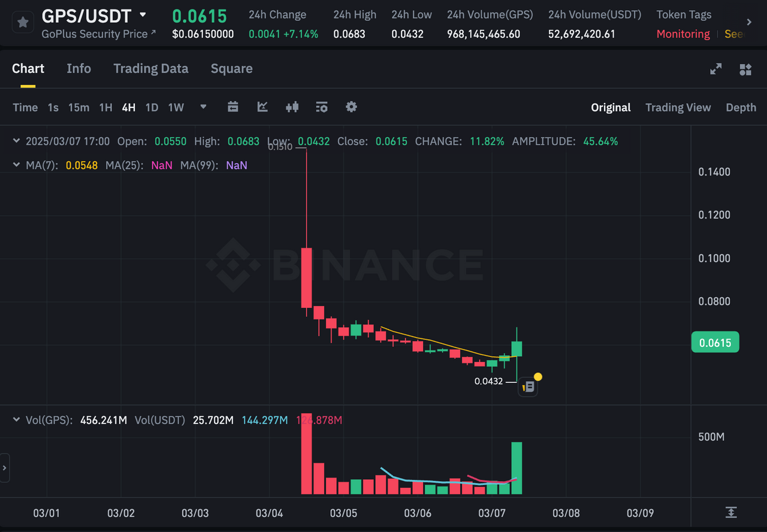This screenshot has height=532, width=767.
Task: Reset chart scale icon at axis corner
Action: pyautogui.click(x=730, y=512)
